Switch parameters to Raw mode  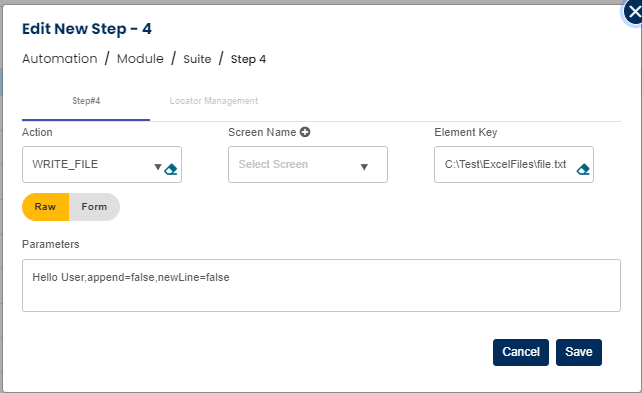tap(45, 207)
